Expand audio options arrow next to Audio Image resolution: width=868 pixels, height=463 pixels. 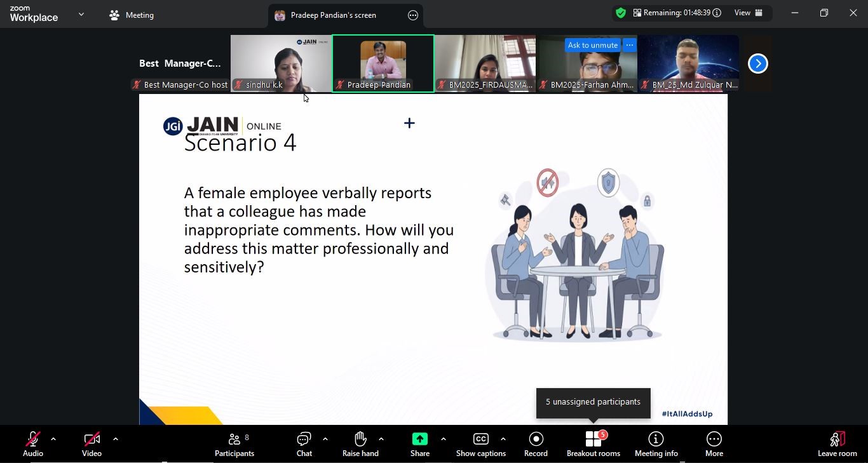tap(53, 439)
